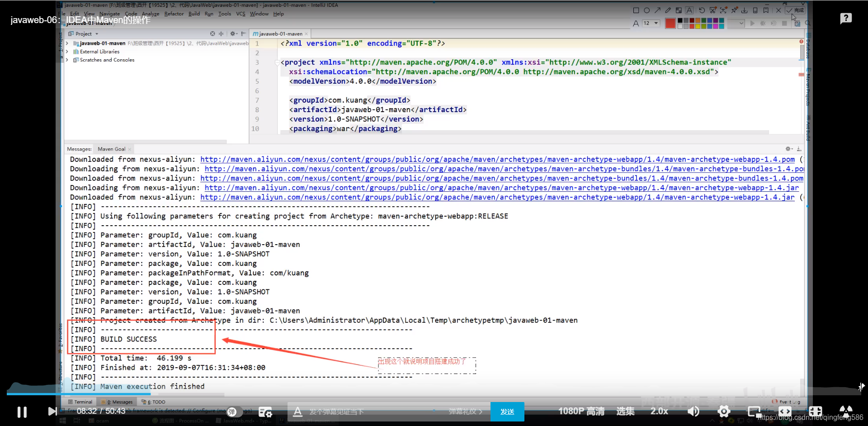Image resolution: width=868 pixels, height=426 pixels.
Task: Open the Build menu
Action: [194, 14]
